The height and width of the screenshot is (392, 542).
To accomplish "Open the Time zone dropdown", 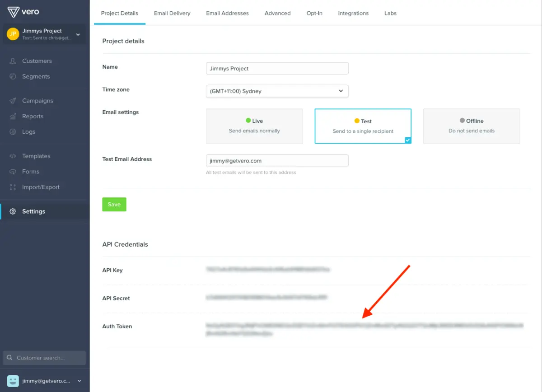I will point(277,91).
